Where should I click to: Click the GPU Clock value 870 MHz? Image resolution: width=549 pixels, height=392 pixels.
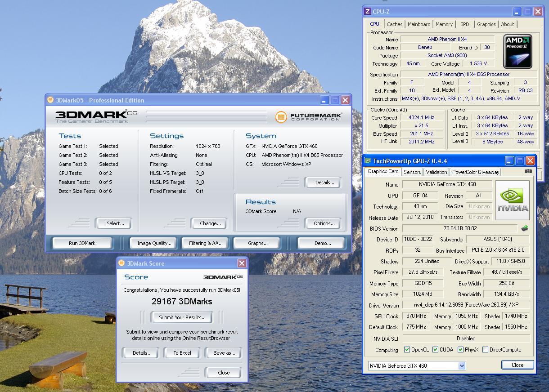[x=416, y=316]
